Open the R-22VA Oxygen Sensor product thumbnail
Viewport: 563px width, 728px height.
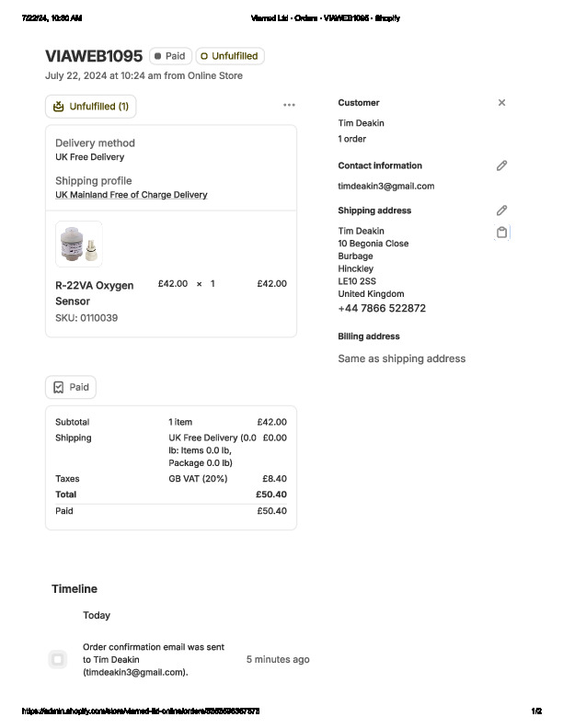(x=78, y=244)
